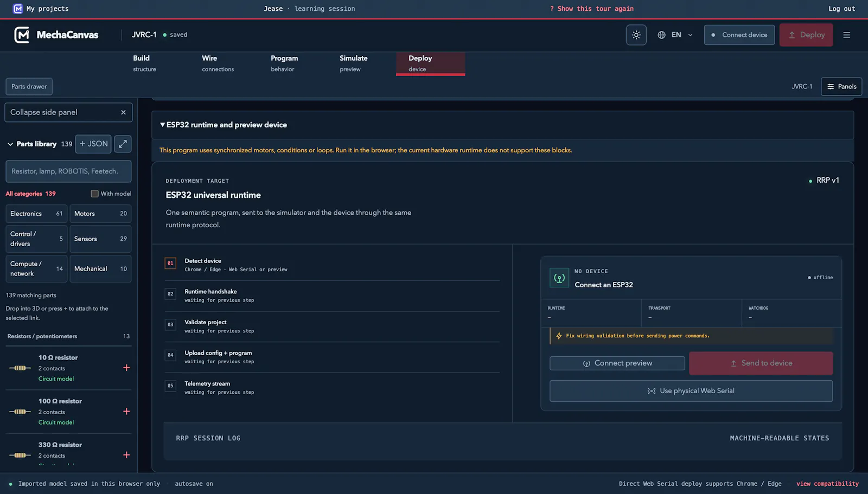This screenshot has height=494, width=868.
Task: Click step 03 Validate project
Action: tap(332, 326)
